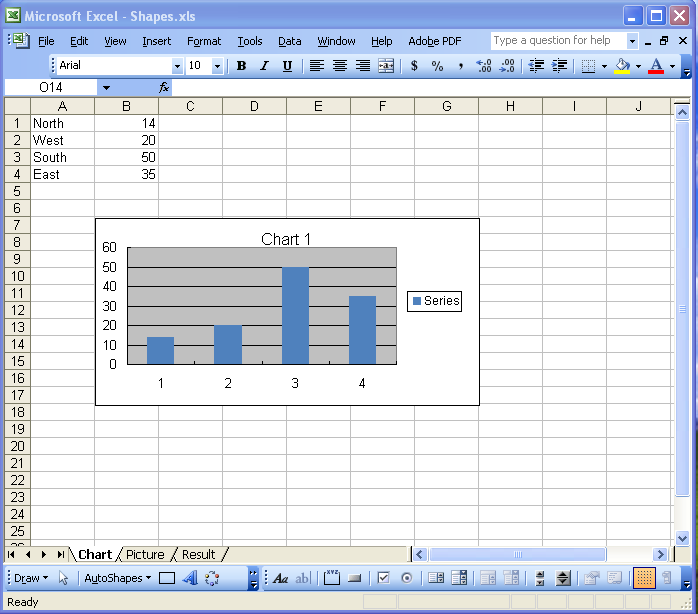Align text right
This screenshot has width=698, height=614.
[x=363, y=66]
